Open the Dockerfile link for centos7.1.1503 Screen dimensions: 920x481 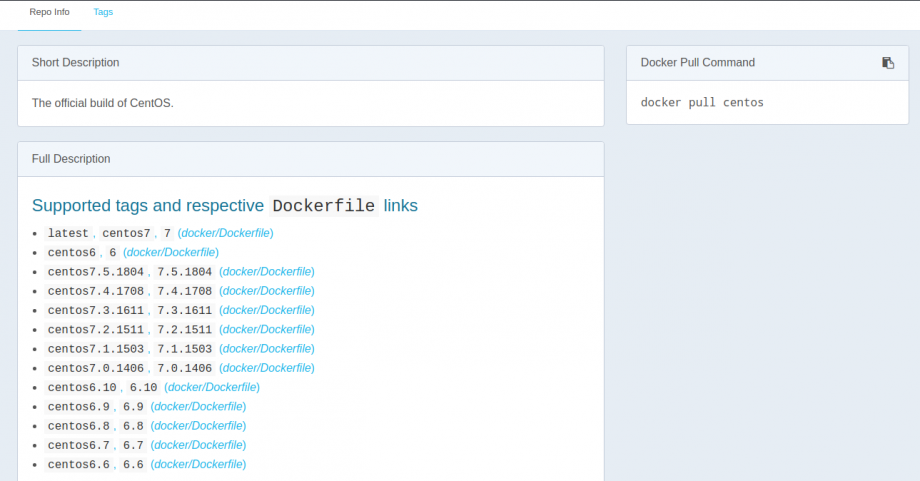click(x=267, y=348)
